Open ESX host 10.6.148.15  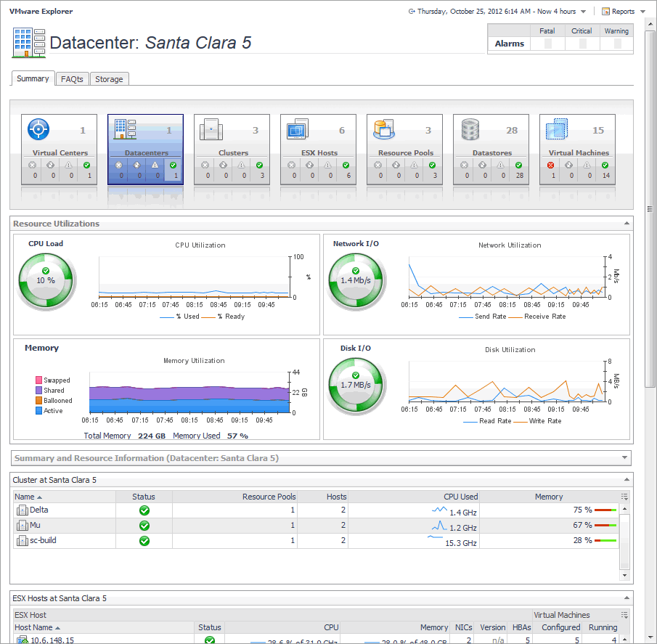point(52,640)
